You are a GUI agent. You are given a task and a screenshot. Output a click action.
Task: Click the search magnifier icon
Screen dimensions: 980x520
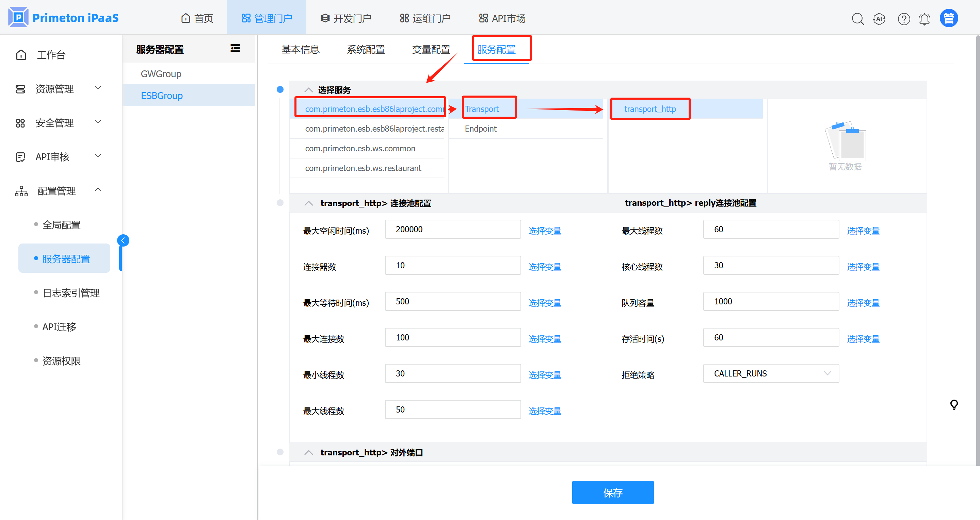[x=857, y=19]
